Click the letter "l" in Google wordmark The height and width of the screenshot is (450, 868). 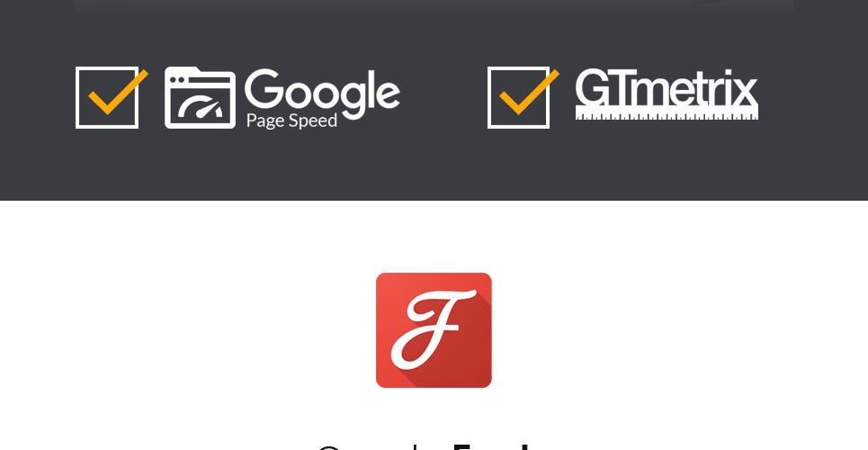point(372,88)
